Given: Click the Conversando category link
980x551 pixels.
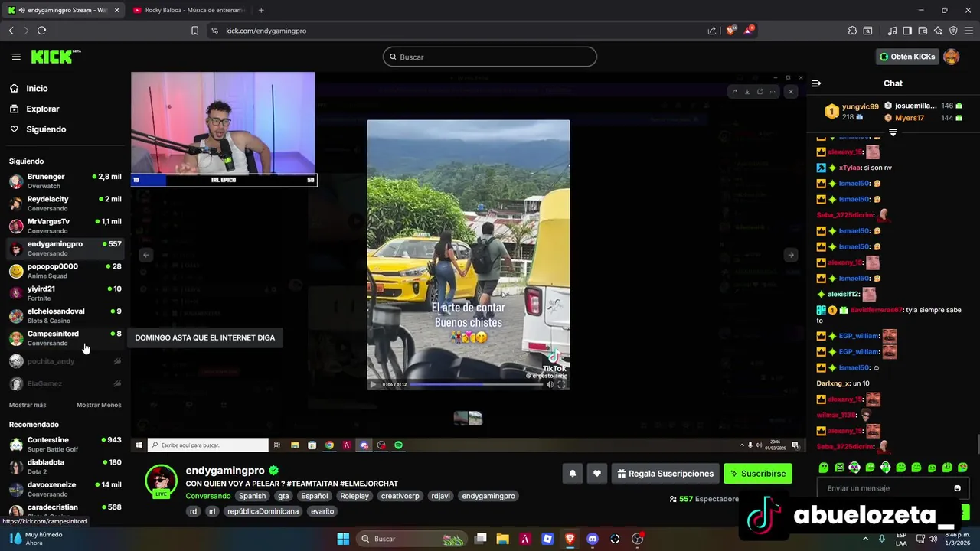Looking at the screenshot, I should coord(208,496).
